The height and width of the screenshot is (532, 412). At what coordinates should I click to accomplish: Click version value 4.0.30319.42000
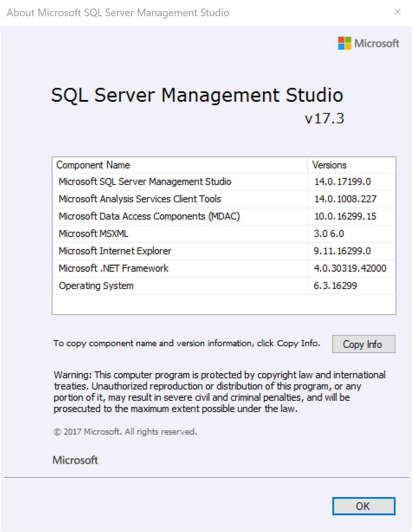(350, 268)
